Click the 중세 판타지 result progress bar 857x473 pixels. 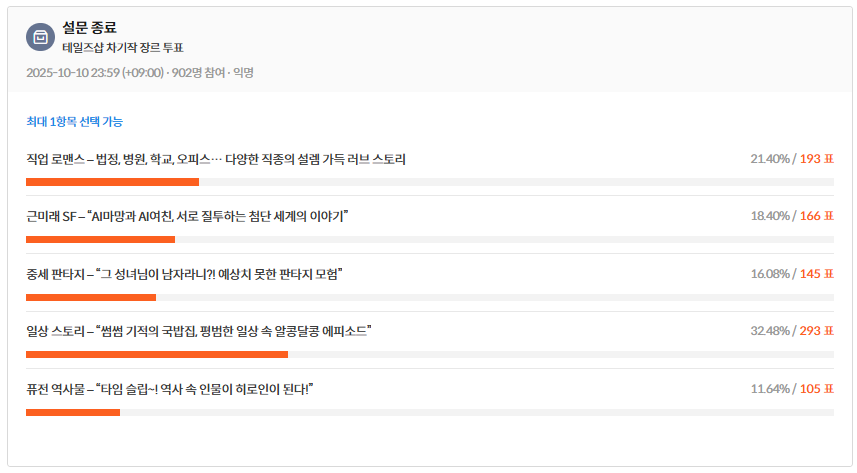430,297
